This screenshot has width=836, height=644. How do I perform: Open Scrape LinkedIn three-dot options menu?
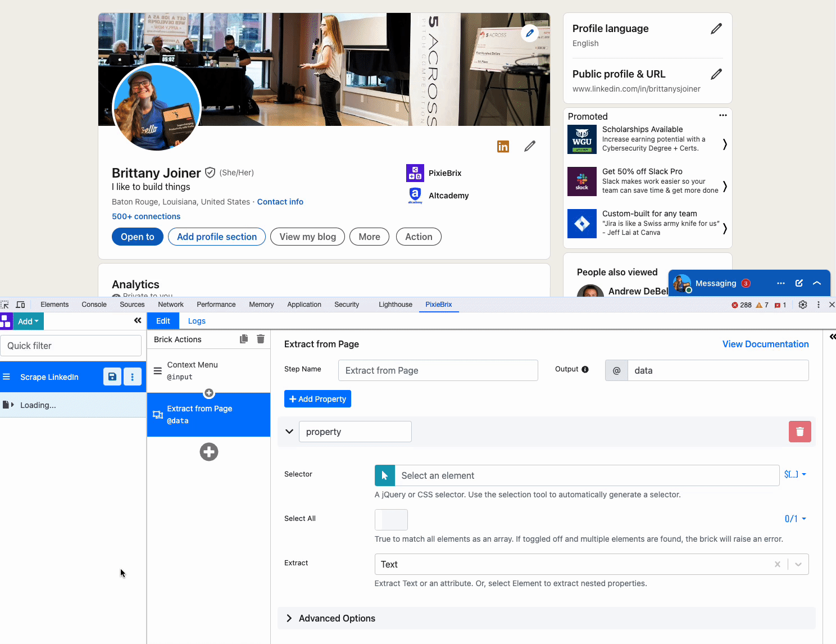[x=133, y=377]
